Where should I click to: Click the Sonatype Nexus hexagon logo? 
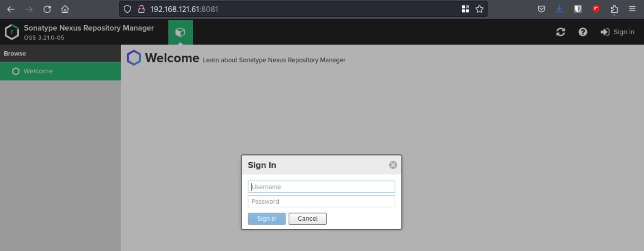point(12,32)
